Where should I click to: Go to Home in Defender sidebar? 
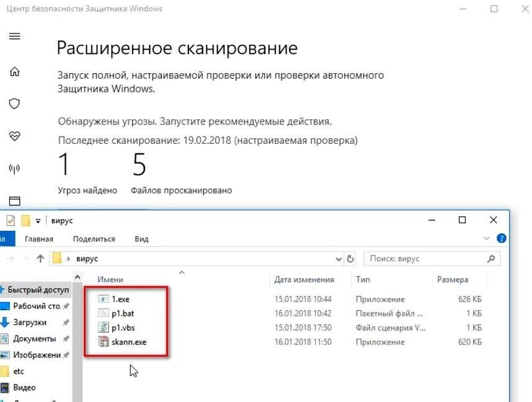(14, 71)
